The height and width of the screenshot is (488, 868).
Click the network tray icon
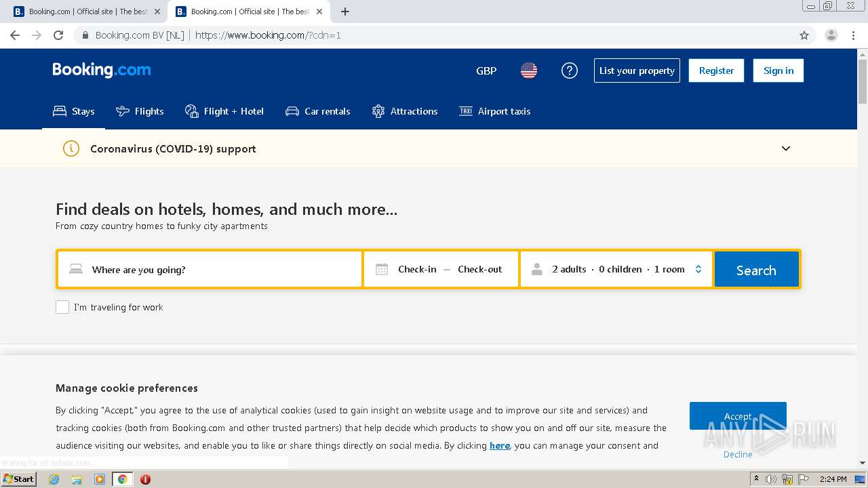(787, 479)
